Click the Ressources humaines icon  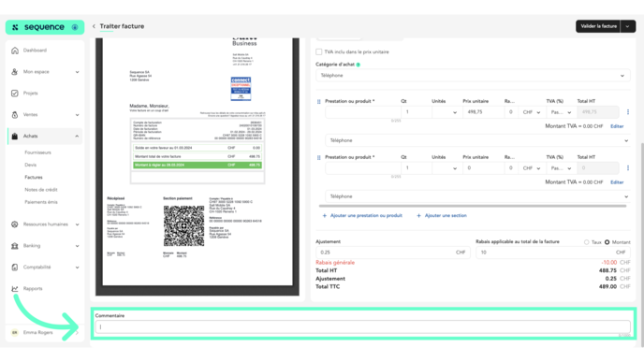(x=15, y=224)
